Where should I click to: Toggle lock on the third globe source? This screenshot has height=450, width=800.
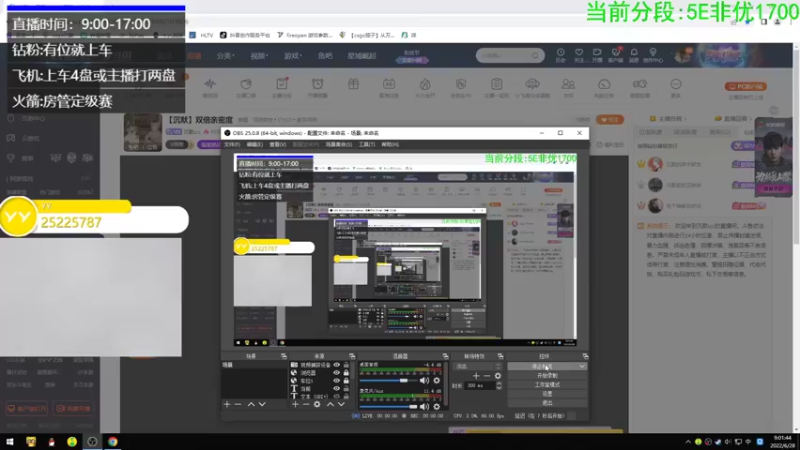[x=346, y=381]
